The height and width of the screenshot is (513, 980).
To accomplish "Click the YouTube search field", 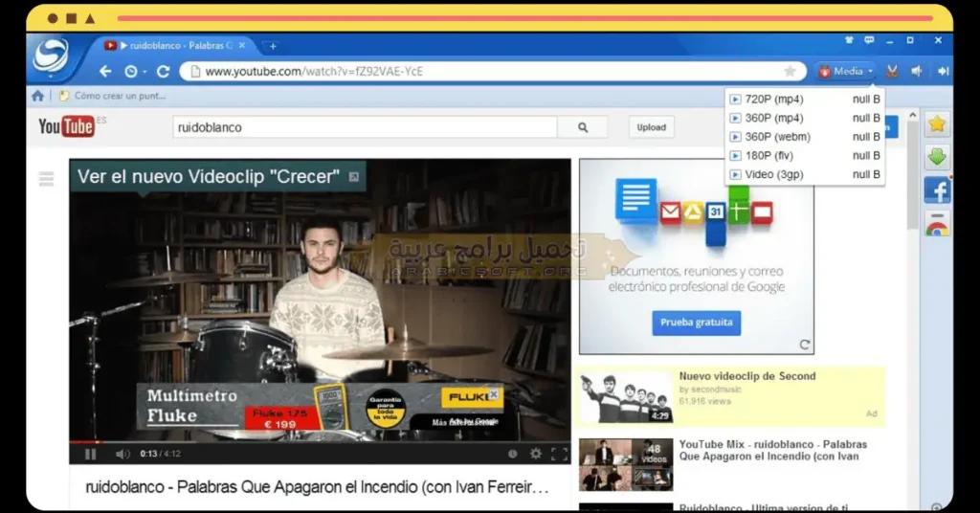I will click(365, 127).
